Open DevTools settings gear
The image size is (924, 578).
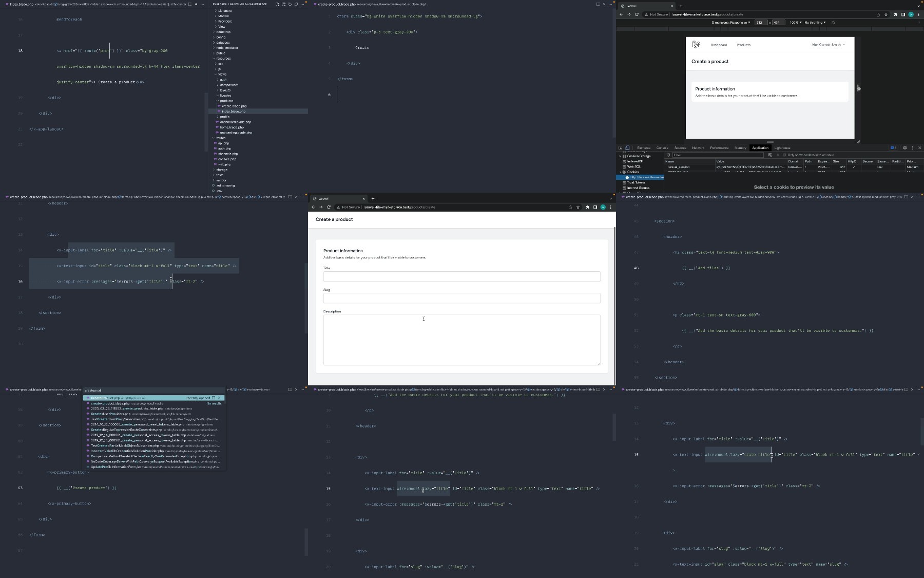pos(904,147)
